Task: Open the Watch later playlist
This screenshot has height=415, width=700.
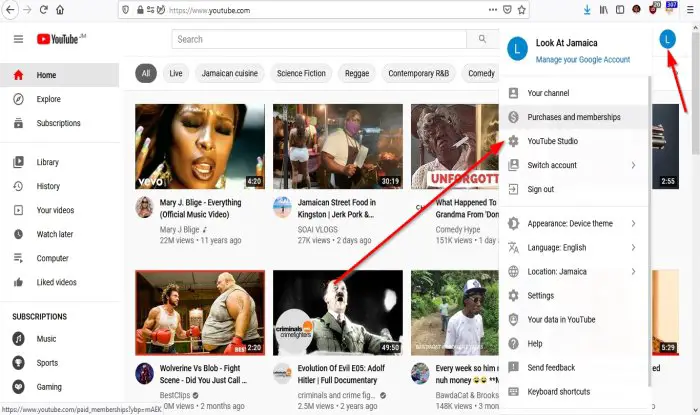Action: (59, 234)
